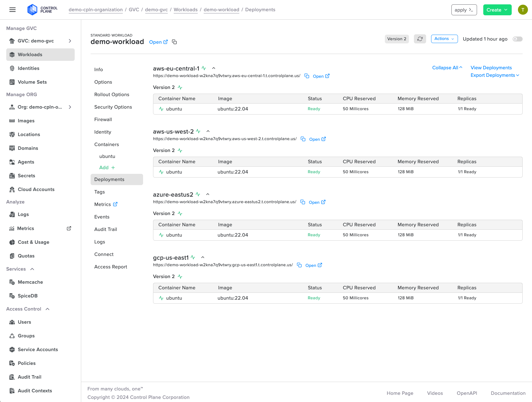Open external Metrics link icon in left sidebar
This screenshot has height=402, width=532.
pyautogui.click(x=69, y=228)
